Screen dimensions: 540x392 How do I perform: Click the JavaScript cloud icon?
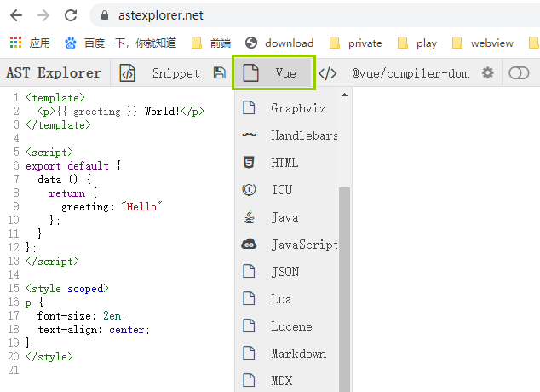(249, 245)
